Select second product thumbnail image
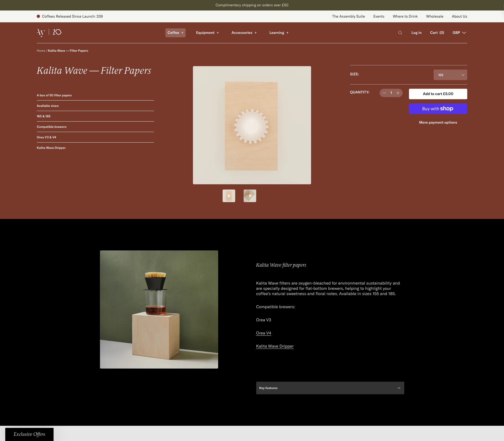Screen dimensions: 504x441 (250, 196)
